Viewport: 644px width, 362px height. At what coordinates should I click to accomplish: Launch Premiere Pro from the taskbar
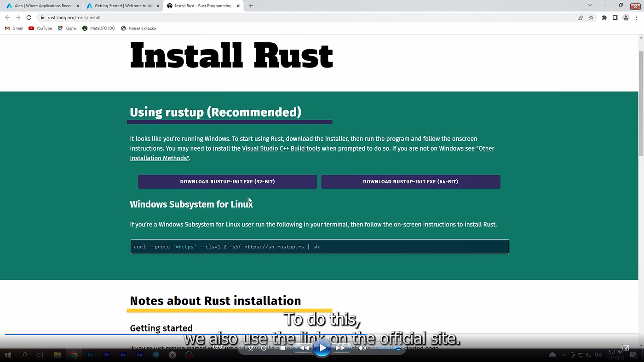[107, 355]
